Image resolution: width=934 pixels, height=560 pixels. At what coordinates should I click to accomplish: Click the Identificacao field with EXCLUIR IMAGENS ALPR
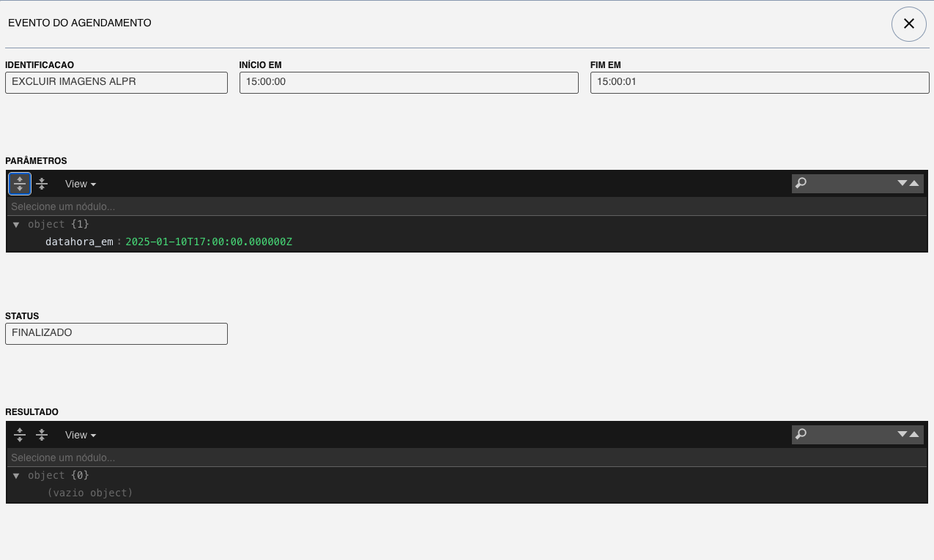(x=116, y=83)
